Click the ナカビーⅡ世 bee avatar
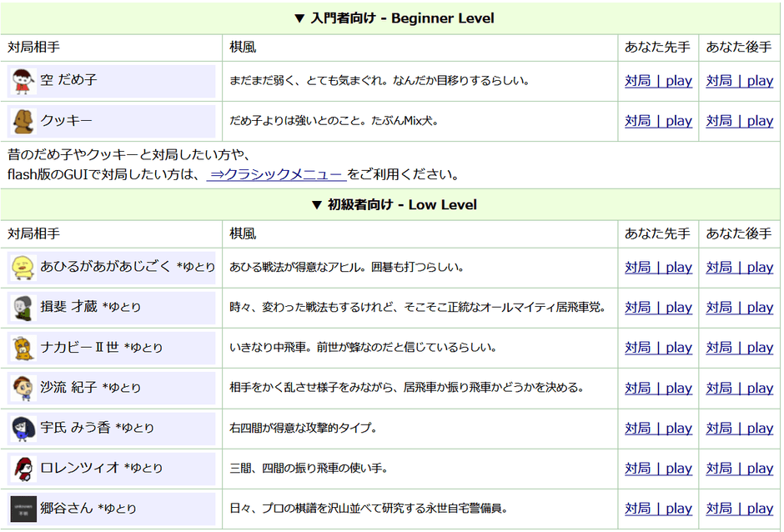Image resolution: width=784 pixels, height=532 pixels. click(x=23, y=348)
